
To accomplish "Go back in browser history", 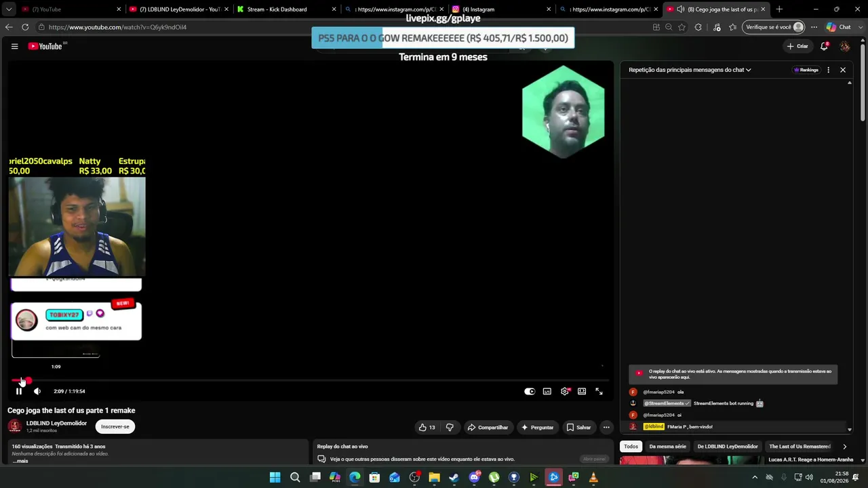I will tap(9, 27).
